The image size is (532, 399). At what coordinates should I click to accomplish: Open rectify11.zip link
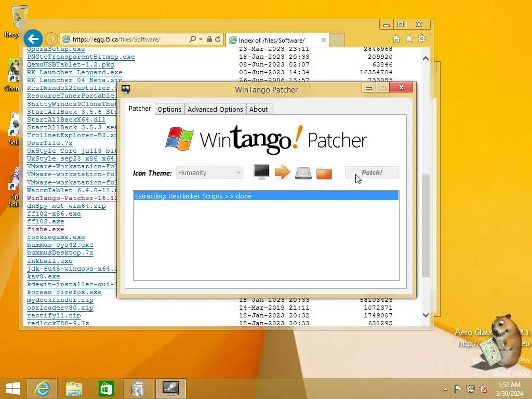pos(54,315)
